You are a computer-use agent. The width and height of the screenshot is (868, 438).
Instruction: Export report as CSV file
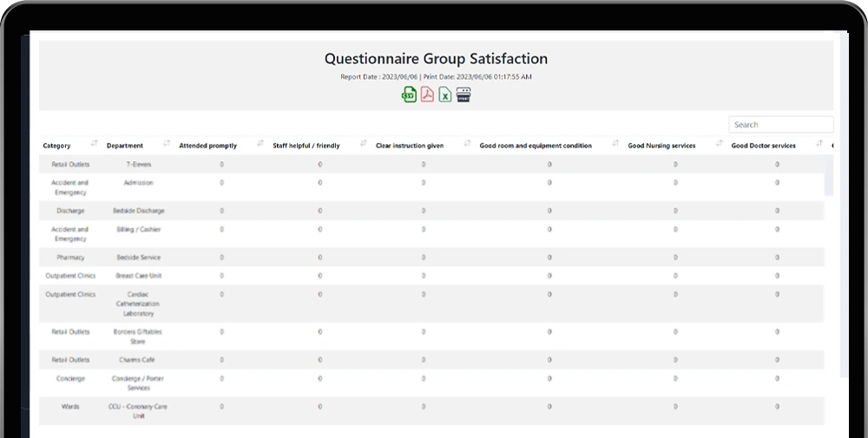pyautogui.click(x=409, y=95)
